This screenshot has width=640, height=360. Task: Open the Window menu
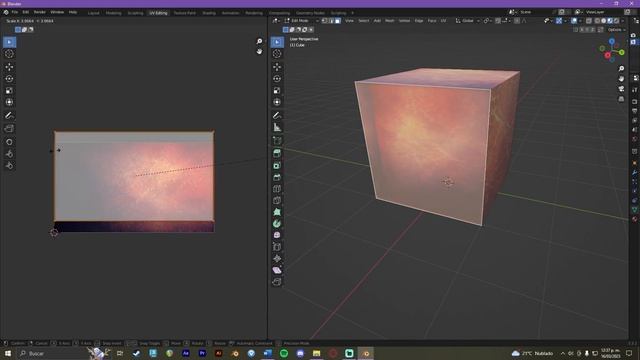[57, 12]
